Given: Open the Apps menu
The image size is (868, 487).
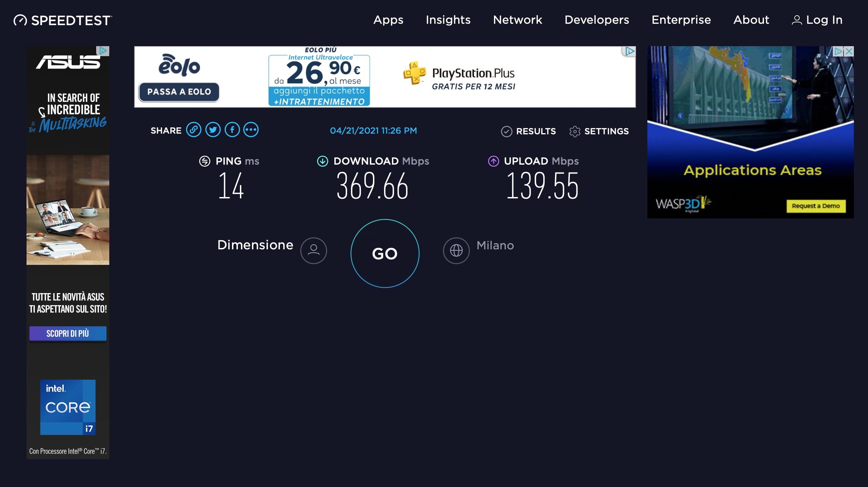Looking at the screenshot, I should point(388,20).
